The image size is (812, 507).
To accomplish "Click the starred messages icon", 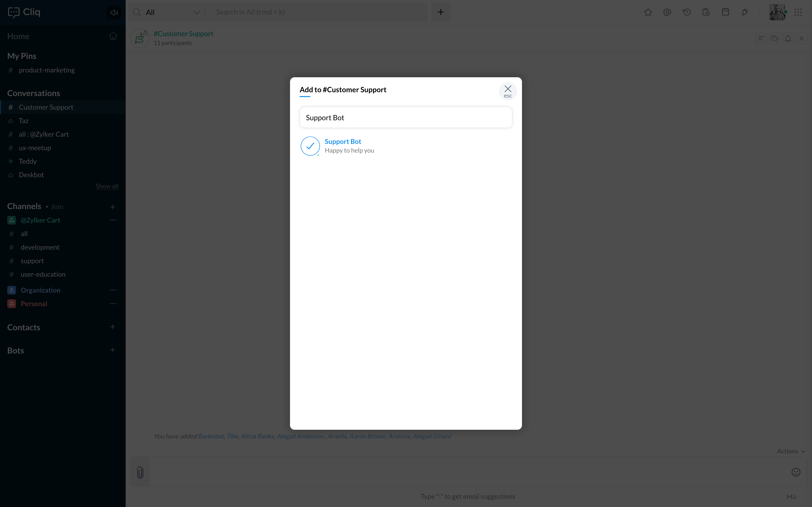I will [x=648, y=12].
